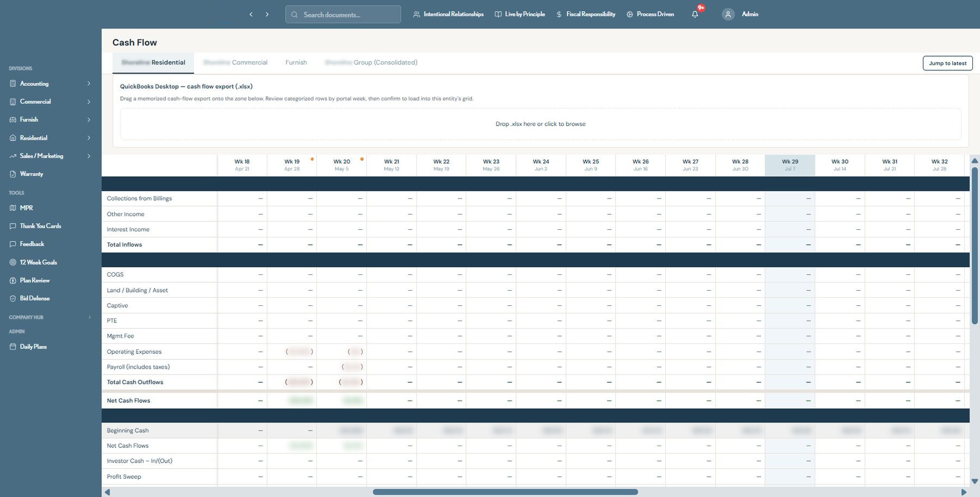Click the Bid Defense shield icon

point(13,298)
